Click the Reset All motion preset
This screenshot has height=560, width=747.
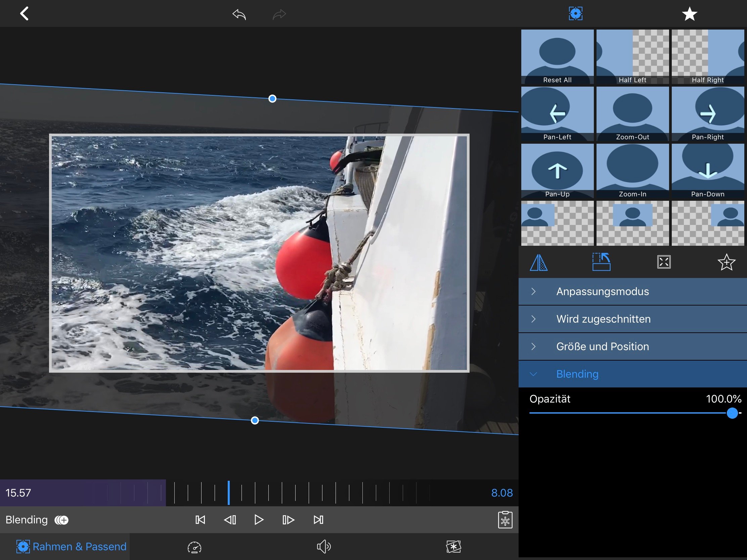click(557, 56)
